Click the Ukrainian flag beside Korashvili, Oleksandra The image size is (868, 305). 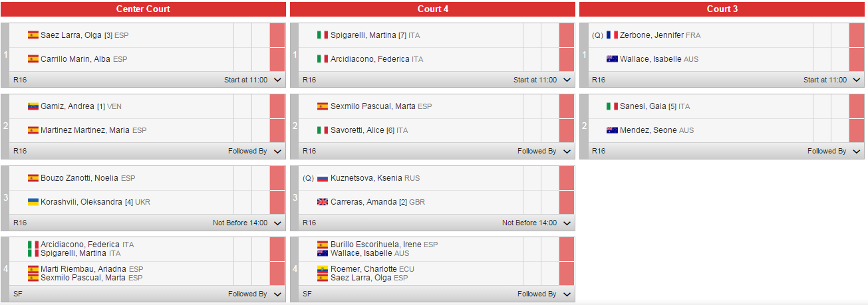(x=33, y=202)
